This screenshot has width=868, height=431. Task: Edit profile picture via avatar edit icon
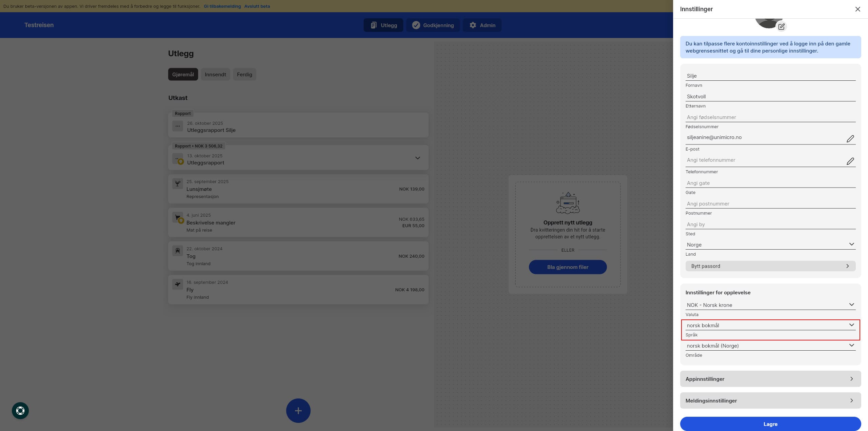tap(781, 26)
